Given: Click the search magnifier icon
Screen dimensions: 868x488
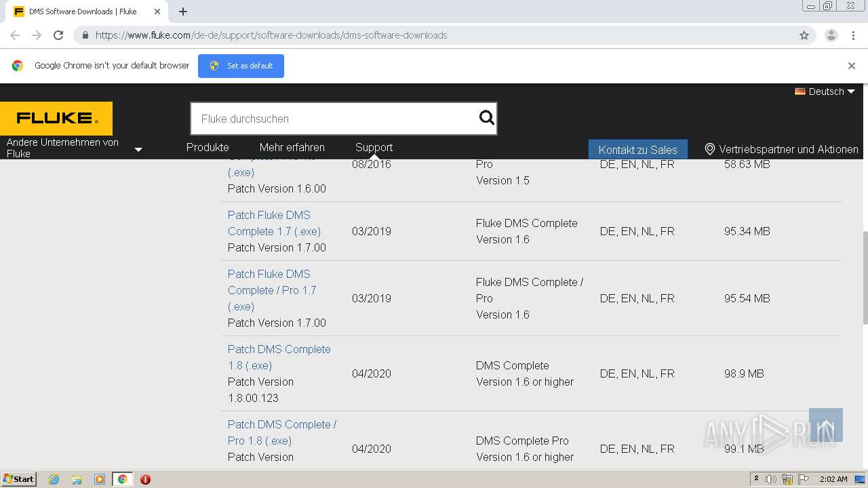Looking at the screenshot, I should (487, 119).
